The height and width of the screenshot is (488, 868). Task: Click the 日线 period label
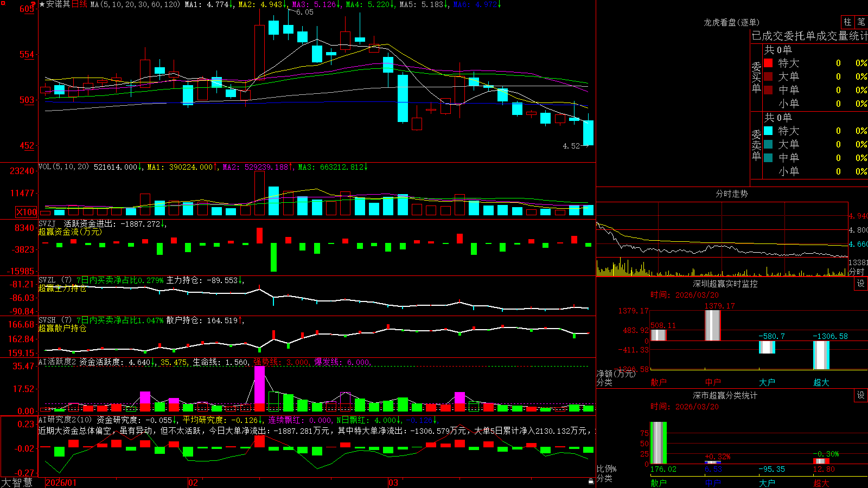click(x=79, y=4)
